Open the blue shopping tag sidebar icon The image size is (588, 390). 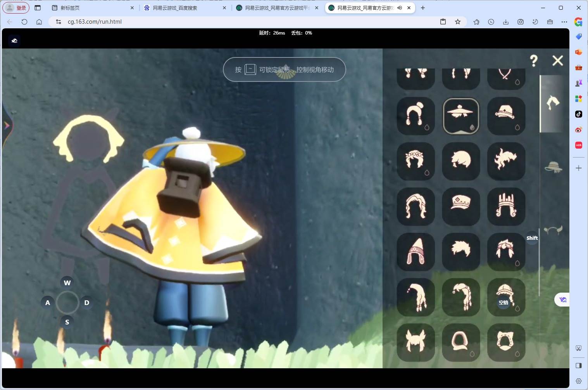click(x=579, y=36)
